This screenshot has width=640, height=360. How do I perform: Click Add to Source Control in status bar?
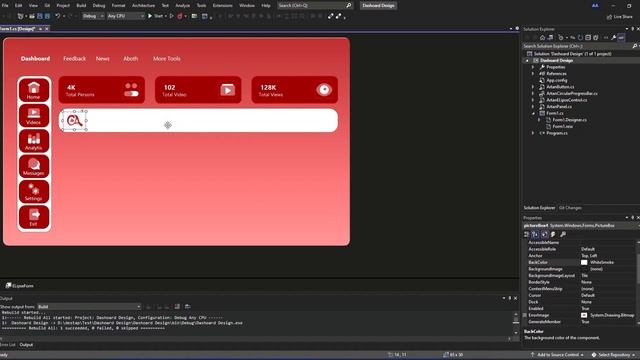coord(557,355)
